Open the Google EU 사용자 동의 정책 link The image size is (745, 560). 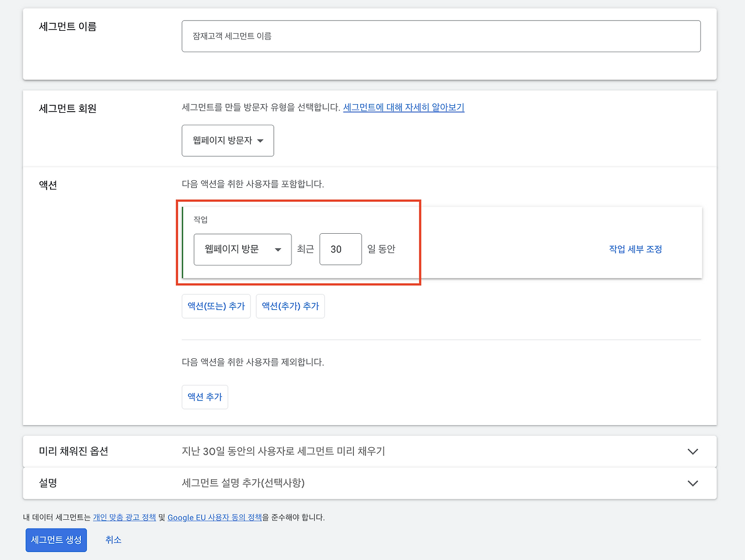coord(214,517)
